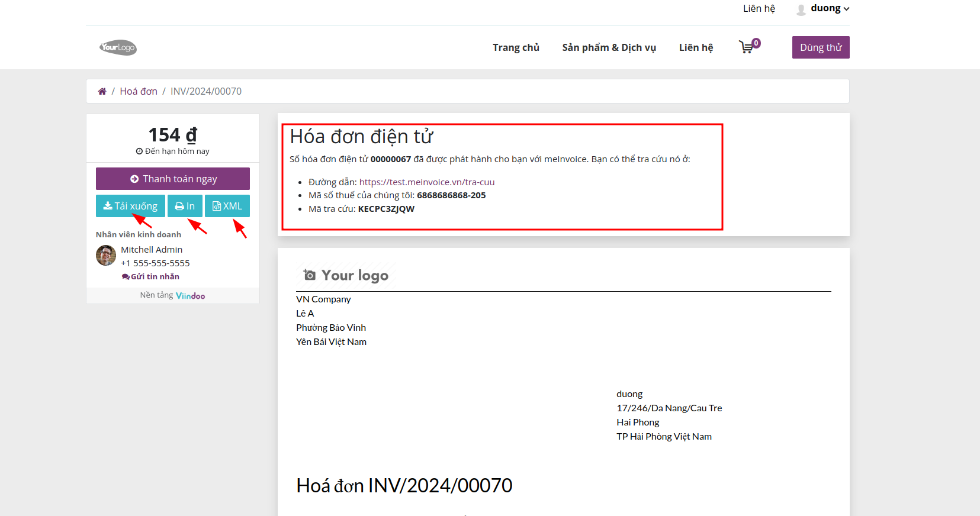Click Gửi tin nhắn message link
This screenshot has width=980, height=516.
(x=151, y=276)
